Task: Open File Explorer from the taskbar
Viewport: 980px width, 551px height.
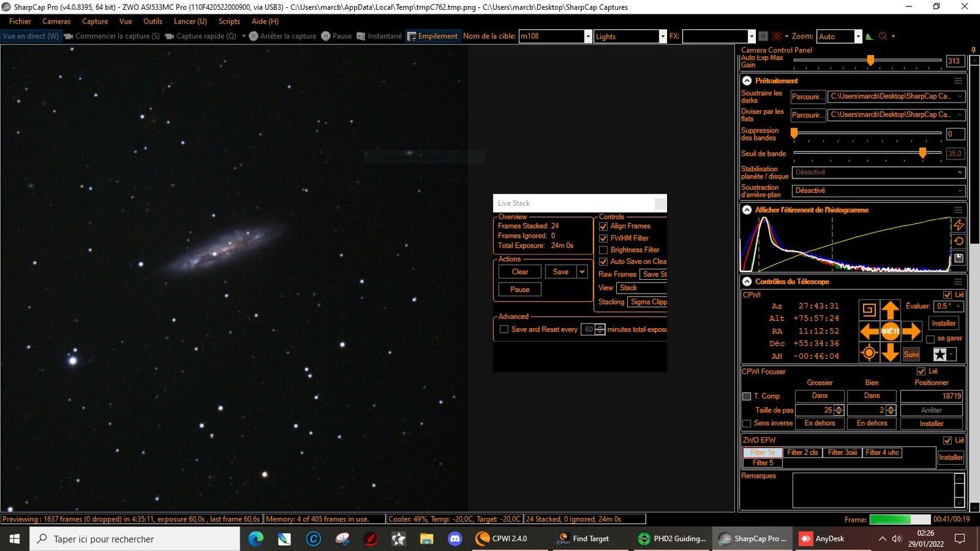Action: pos(427,539)
